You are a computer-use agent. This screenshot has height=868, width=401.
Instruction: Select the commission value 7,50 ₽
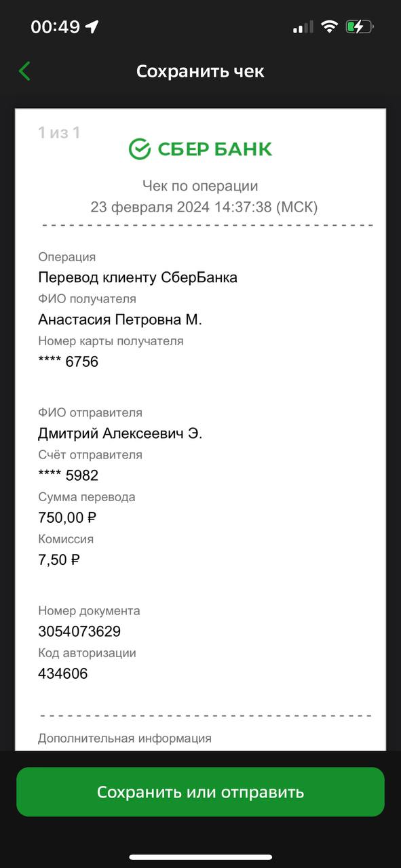(x=59, y=560)
